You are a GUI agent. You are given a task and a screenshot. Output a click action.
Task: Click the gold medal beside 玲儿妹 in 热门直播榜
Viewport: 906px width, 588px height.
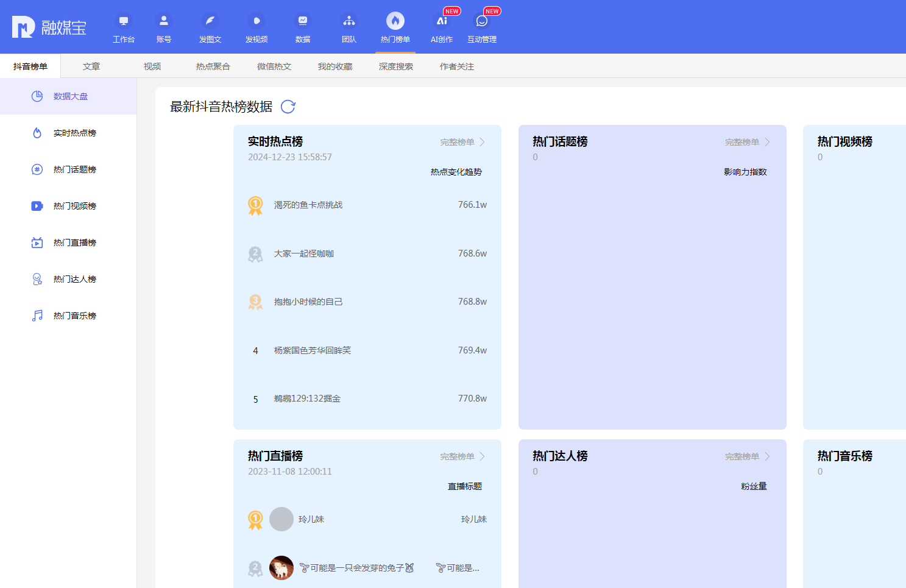coord(255,520)
